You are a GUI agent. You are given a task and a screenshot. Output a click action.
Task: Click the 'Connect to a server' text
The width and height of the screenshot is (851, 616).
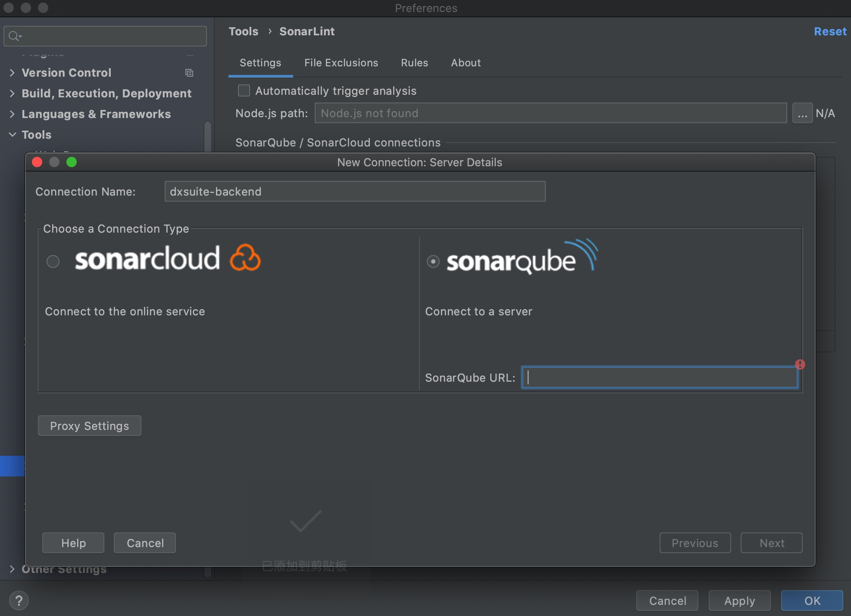click(x=479, y=311)
